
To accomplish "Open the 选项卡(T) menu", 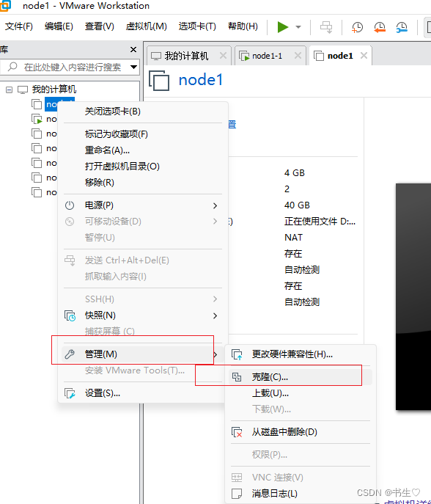I will (x=197, y=26).
